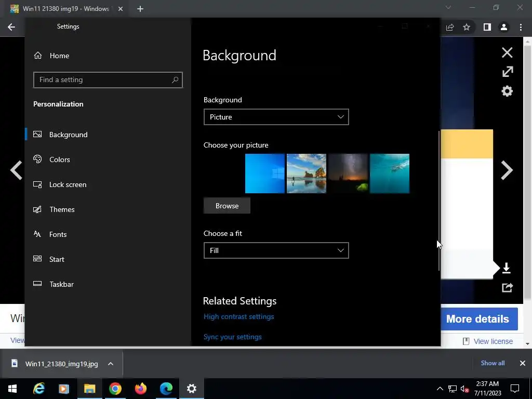
Task: Select the night sky wallpaper thumbnail
Action: tap(348, 174)
